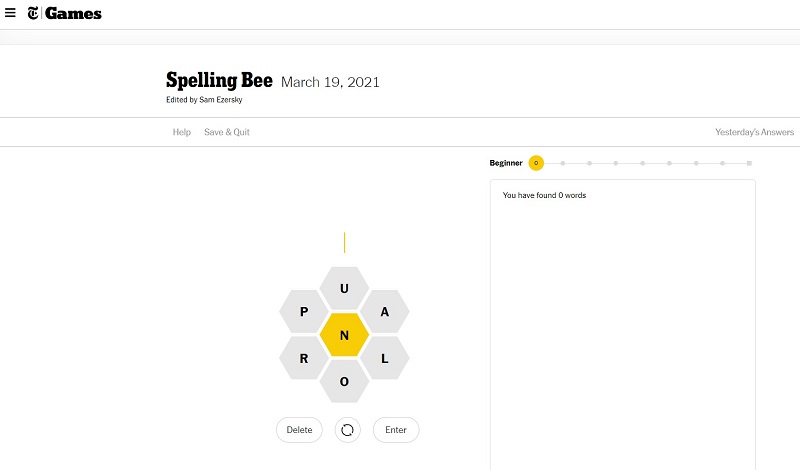Submit the word with the Enter button

pyautogui.click(x=396, y=430)
